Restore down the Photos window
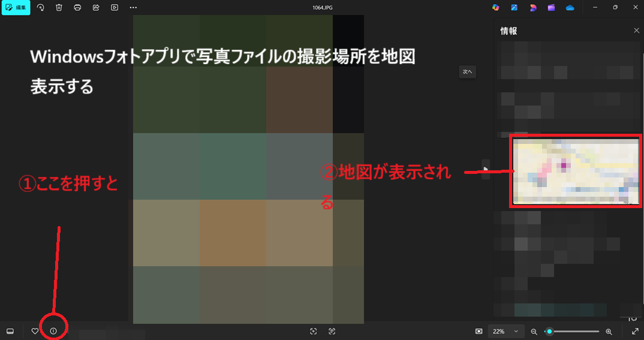The image size is (644, 340). point(615,7)
